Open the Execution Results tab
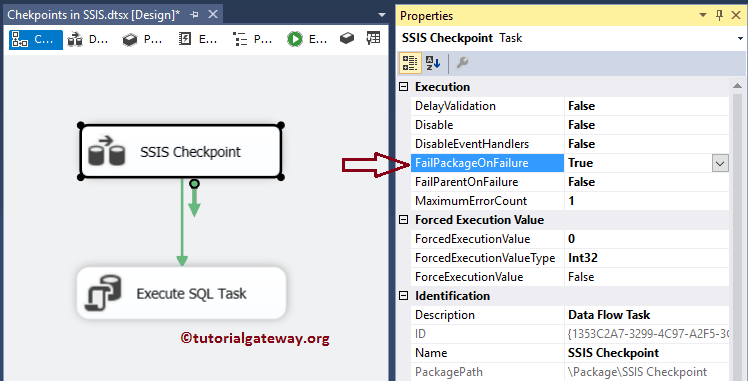The height and width of the screenshot is (381, 748). pyautogui.click(x=307, y=40)
